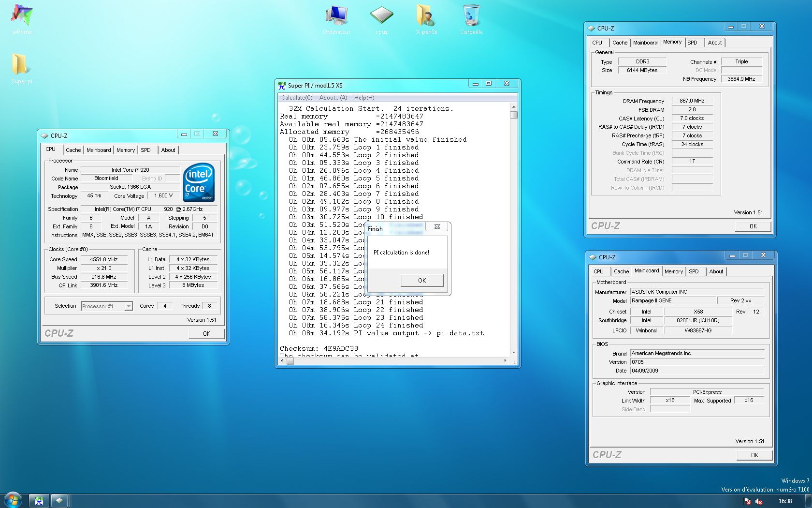Click Super PI vertical scrollbar up arrow
The width and height of the screenshot is (812, 508).
click(x=514, y=107)
